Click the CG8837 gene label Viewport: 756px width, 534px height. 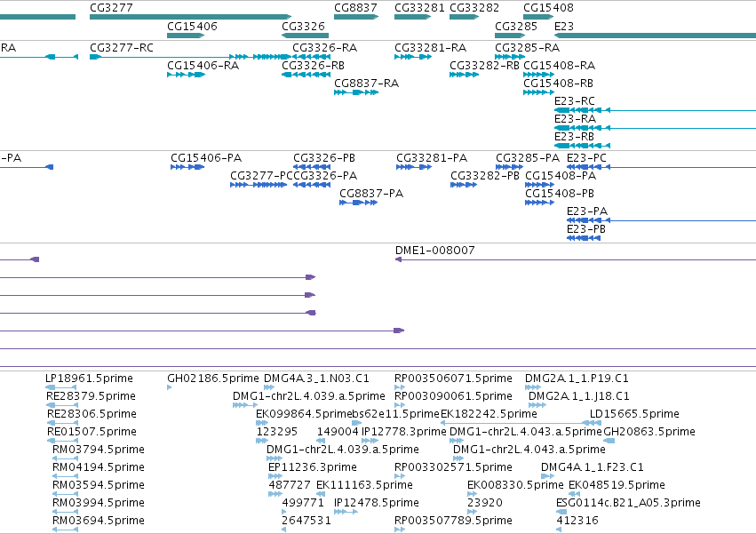(x=355, y=8)
